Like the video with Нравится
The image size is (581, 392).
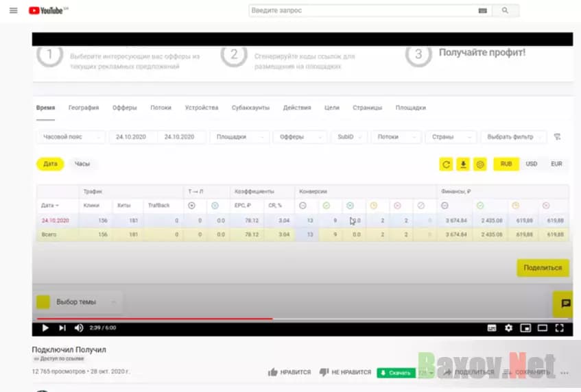click(289, 372)
